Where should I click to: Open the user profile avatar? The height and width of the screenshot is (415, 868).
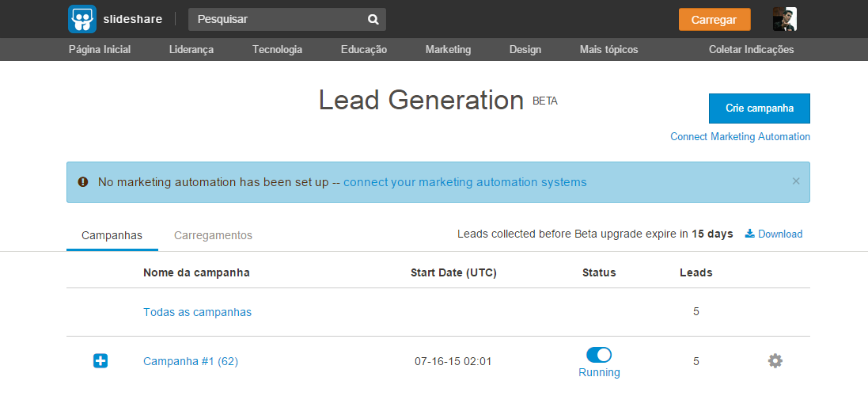[x=784, y=20]
